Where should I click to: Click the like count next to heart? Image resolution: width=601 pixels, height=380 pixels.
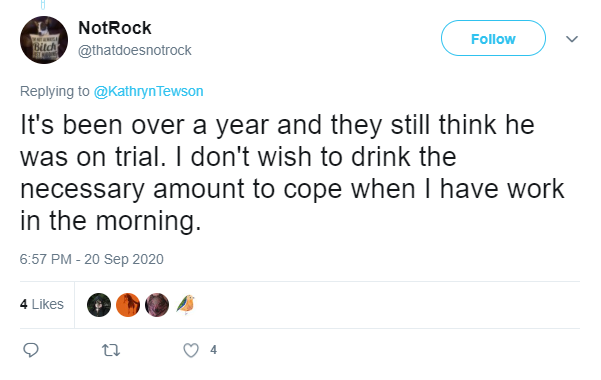[x=213, y=350]
